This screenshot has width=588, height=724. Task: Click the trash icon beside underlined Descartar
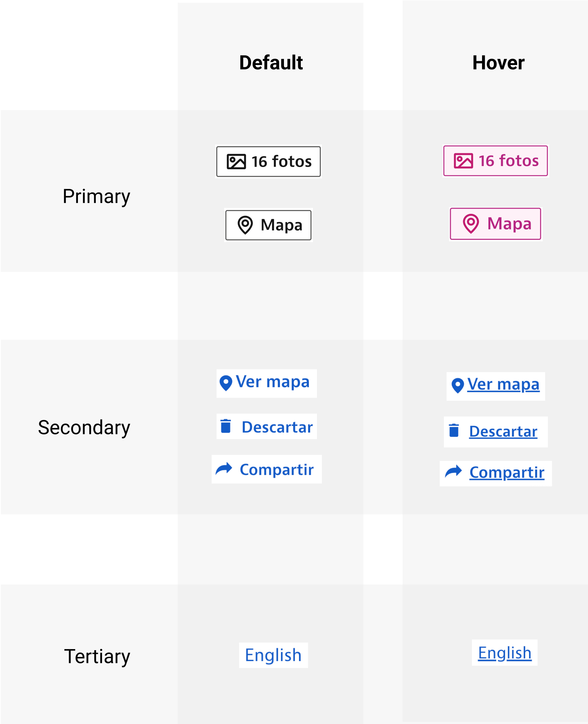(453, 431)
